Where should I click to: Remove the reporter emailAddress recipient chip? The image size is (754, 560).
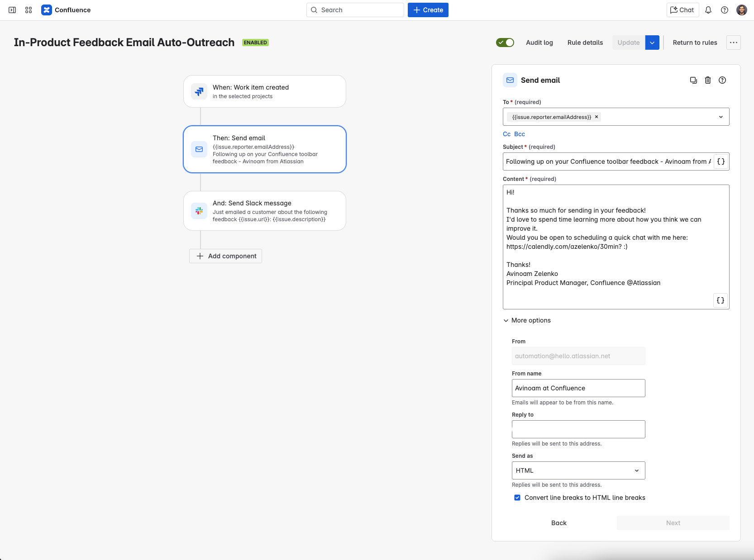coord(597,117)
